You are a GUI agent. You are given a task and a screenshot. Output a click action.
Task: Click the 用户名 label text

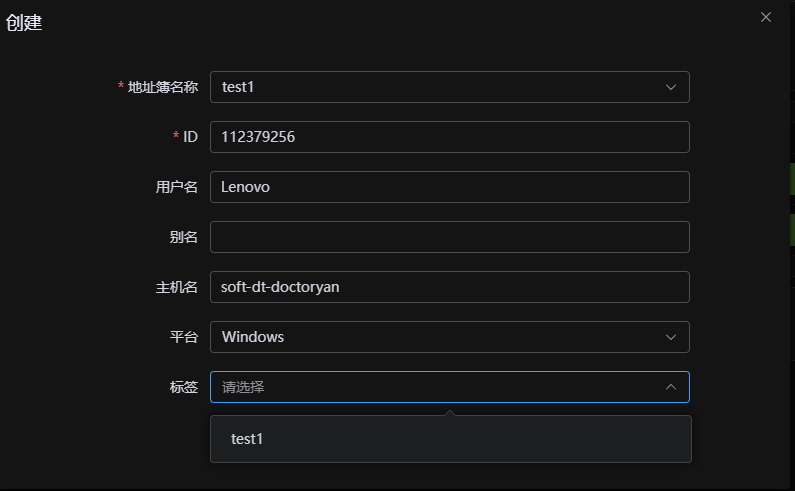[177, 187]
